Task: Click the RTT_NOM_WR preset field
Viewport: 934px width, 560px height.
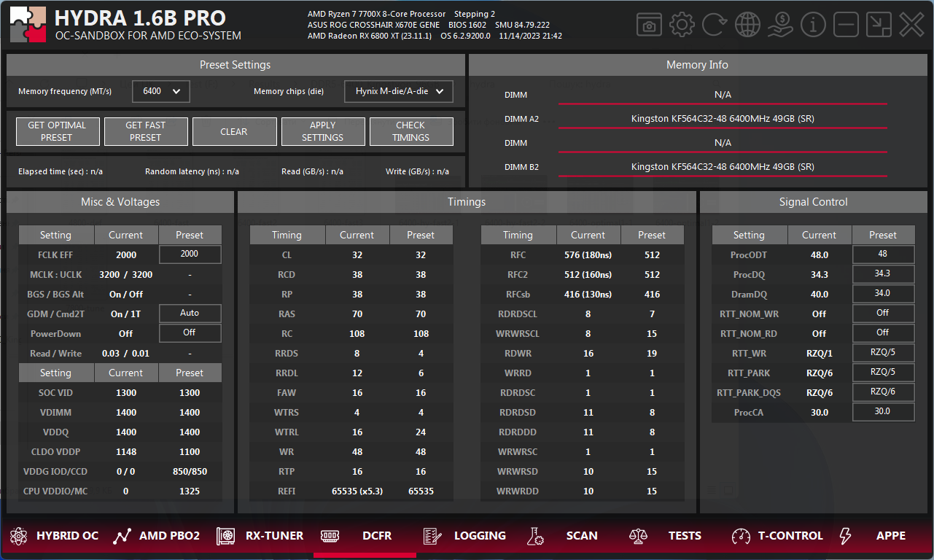Action: [x=883, y=314]
